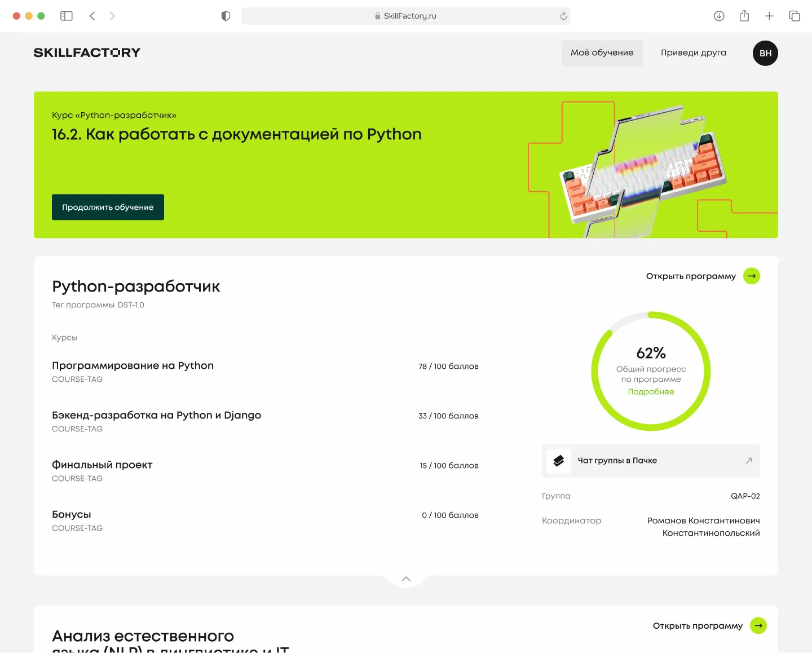
Task: Toggle Safari sidebar icon
Action: (67, 16)
